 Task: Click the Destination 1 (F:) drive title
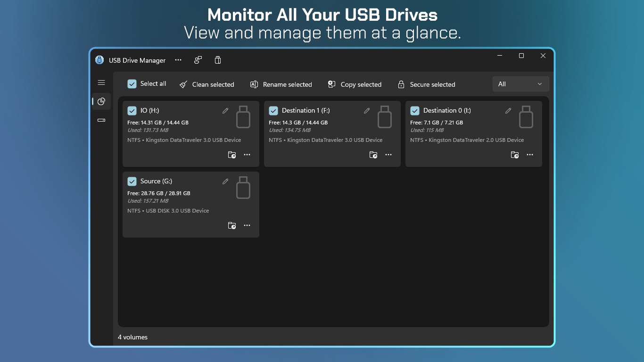pyautogui.click(x=306, y=111)
